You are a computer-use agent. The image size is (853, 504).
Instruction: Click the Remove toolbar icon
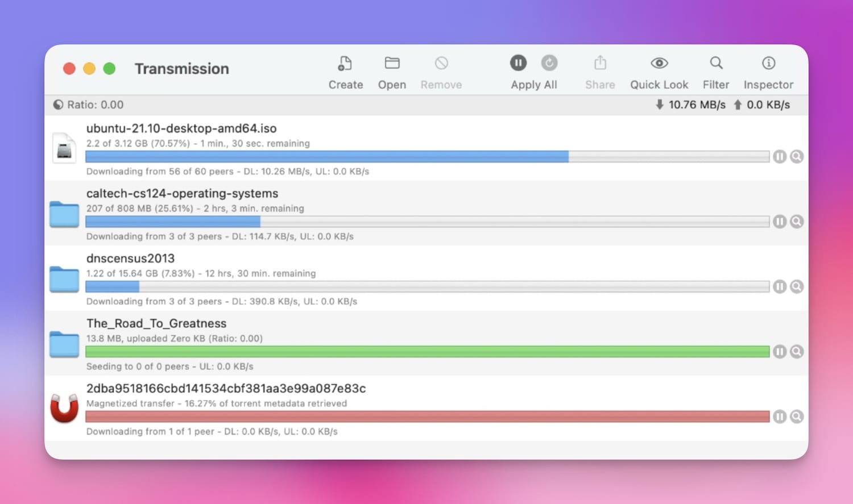pyautogui.click(x=441, y=63)
